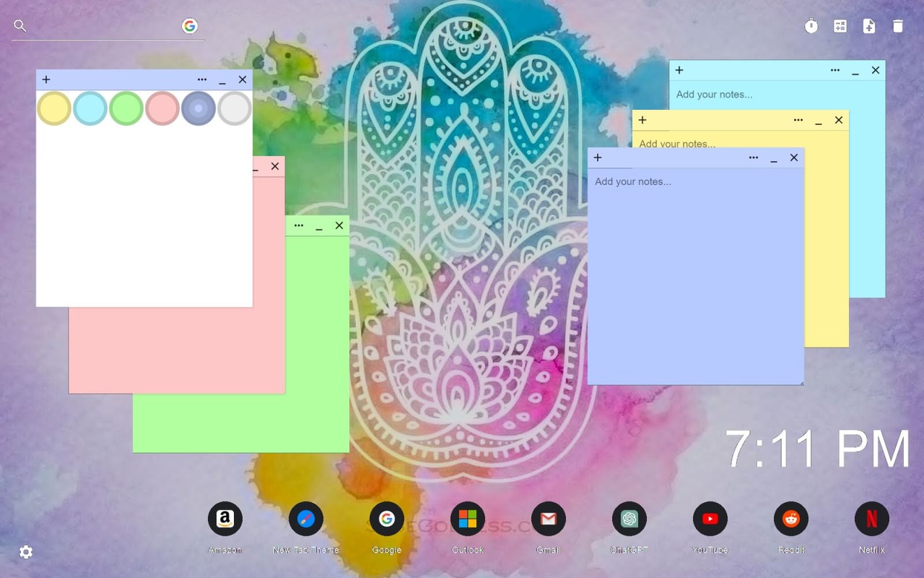The width and height of the screenshot is (924, 578).
Task: Open the purple note's three-dot menu
Action: 754,158
